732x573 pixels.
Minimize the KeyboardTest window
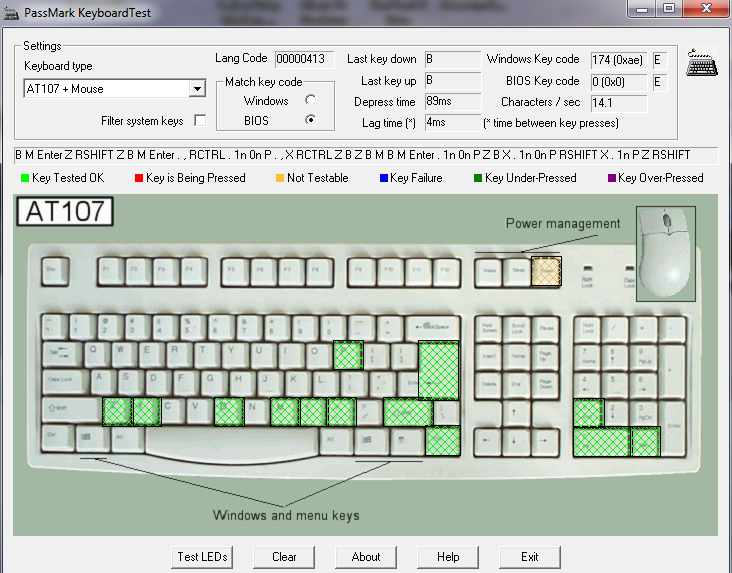[x=641, y=8]
